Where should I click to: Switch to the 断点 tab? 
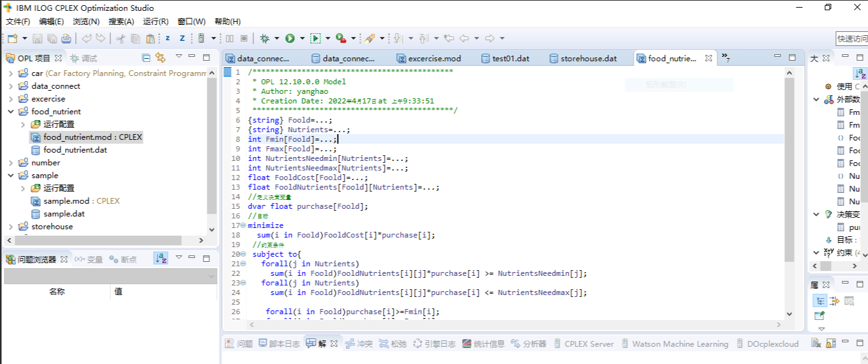pyautogui.click(x=123, y=259)
